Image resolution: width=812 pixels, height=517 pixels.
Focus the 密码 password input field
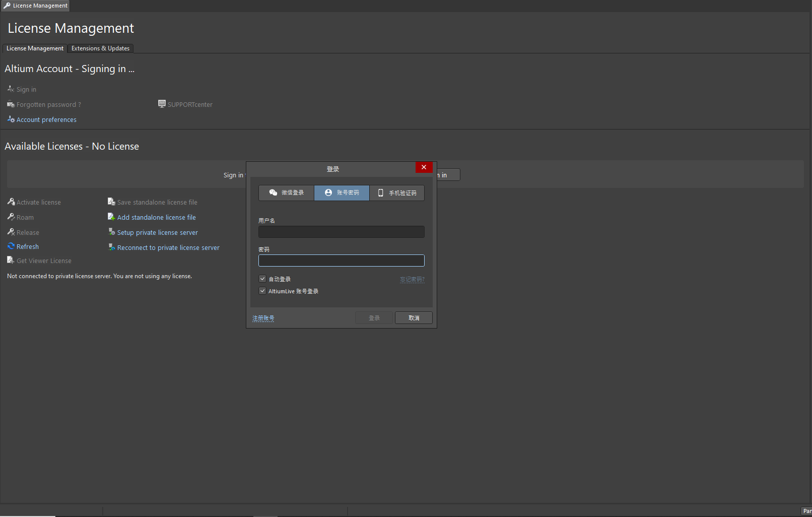click(342, 261)
